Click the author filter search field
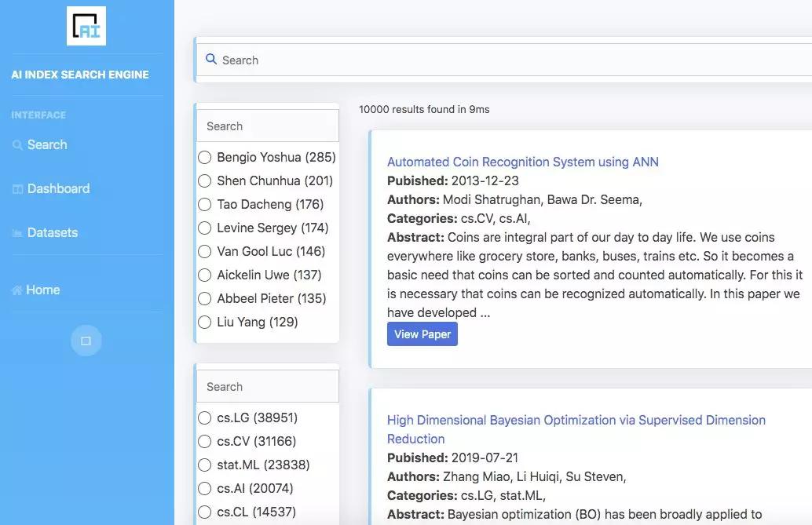 click(268, 126)
